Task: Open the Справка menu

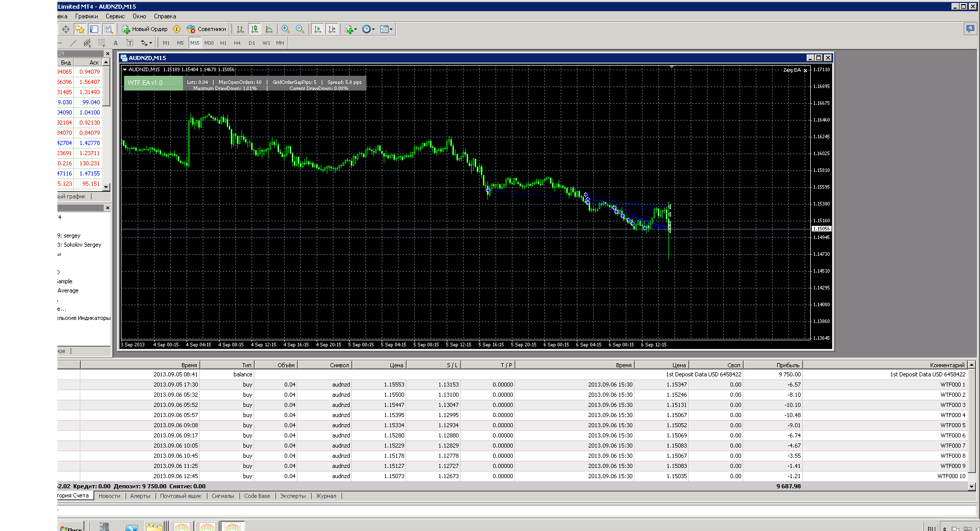Action: pos(165,16)
